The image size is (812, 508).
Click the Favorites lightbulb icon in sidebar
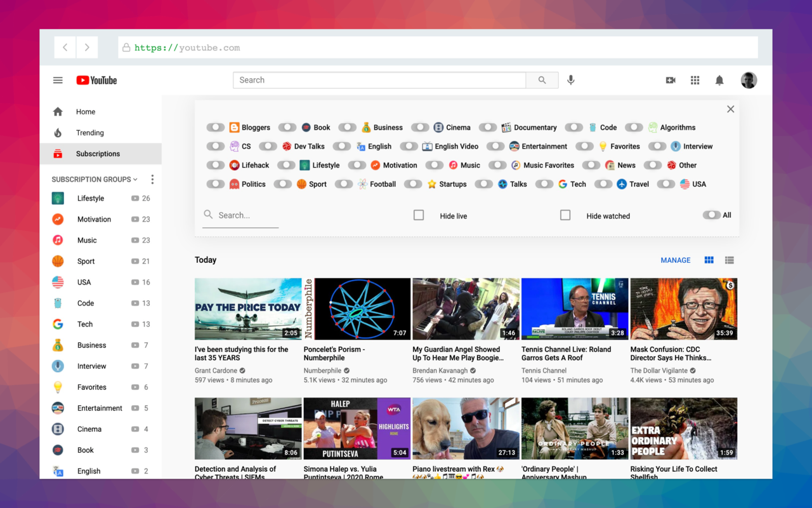coord(58,387)
